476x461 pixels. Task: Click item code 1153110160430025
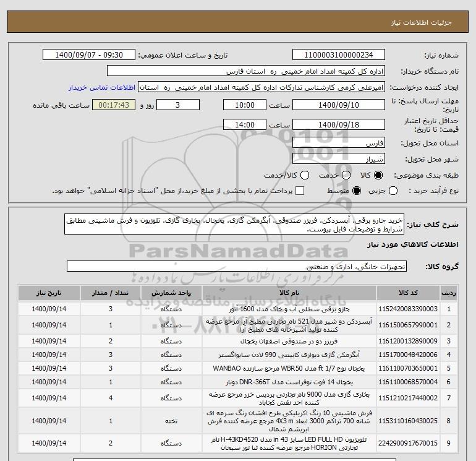[408, 421]
